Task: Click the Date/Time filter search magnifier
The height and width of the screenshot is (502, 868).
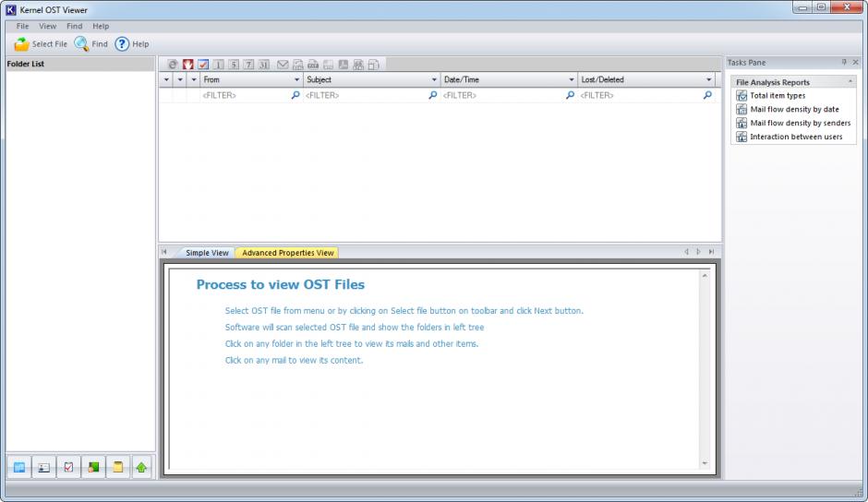Action: [x=570, y=95]
